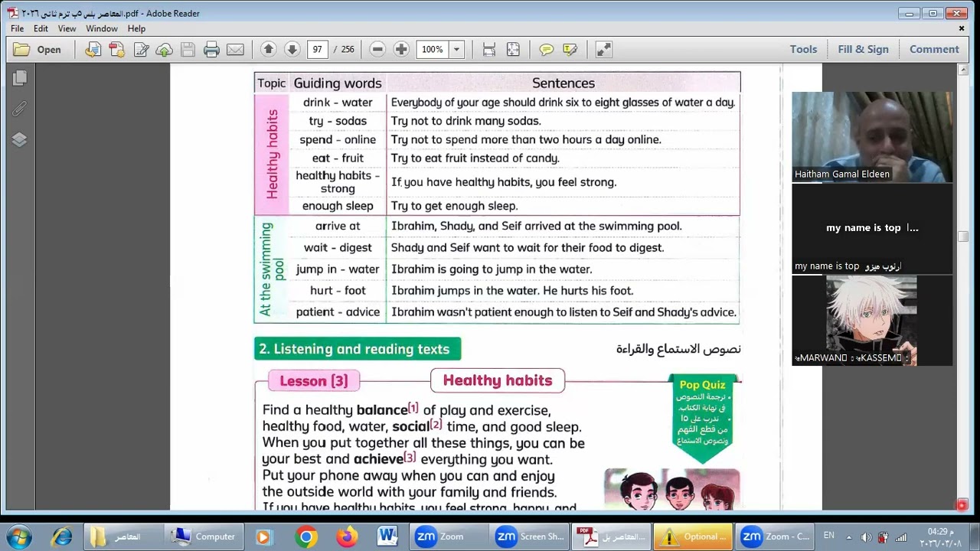Click the Print file icon
The image size is (980, 551).
211,50
